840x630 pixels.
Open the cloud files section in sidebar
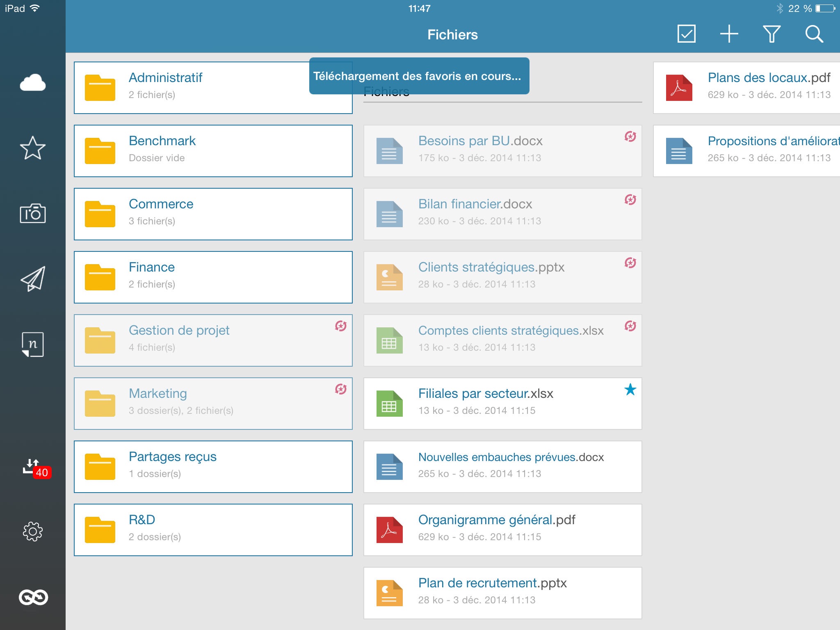click(33, 83)
